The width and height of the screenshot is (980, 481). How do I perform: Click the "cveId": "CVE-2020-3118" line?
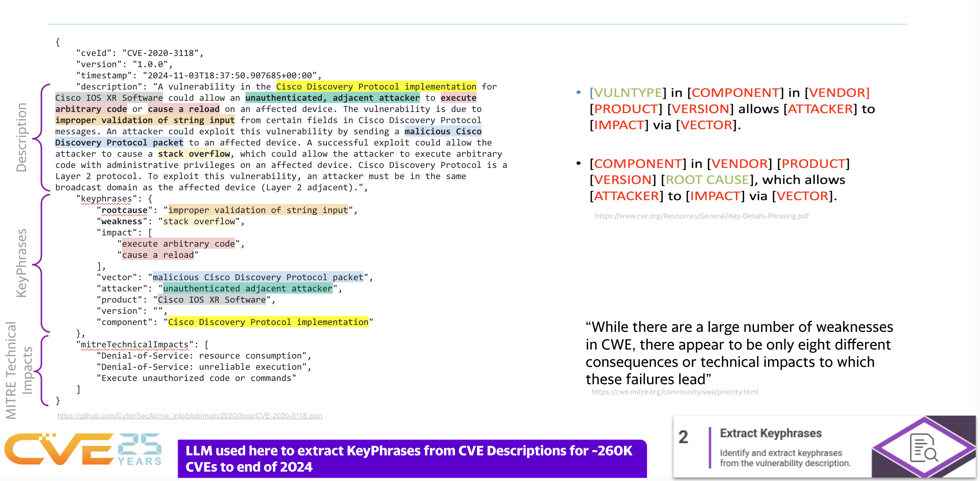pyautogui.click(x=140, y=53)
